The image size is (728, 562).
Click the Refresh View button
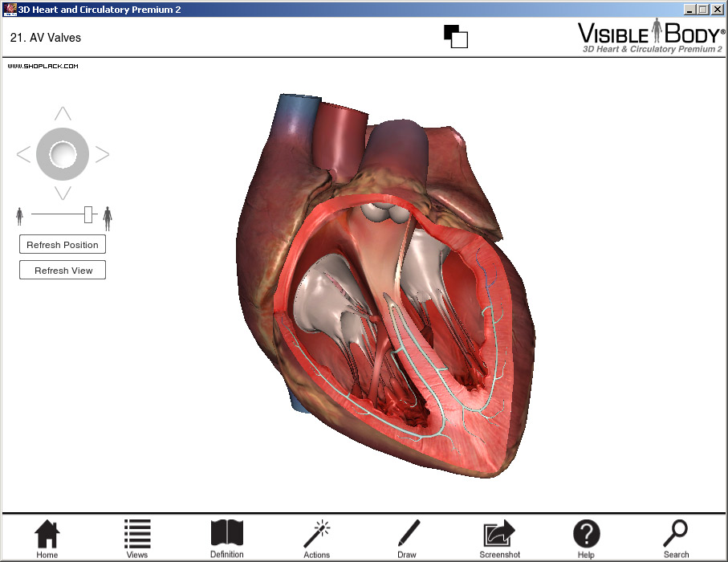pos(63,270)
